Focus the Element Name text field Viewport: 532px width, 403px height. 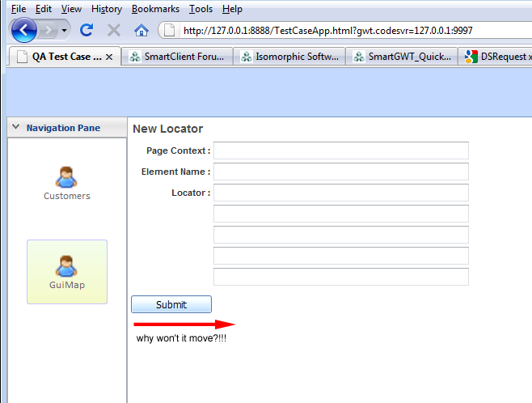tap(340, 172)
